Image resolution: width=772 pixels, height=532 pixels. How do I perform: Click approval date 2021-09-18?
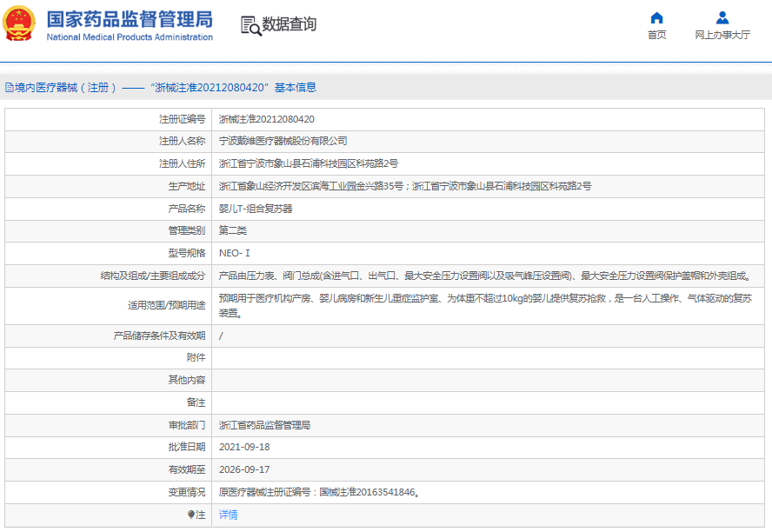point(244,447)
